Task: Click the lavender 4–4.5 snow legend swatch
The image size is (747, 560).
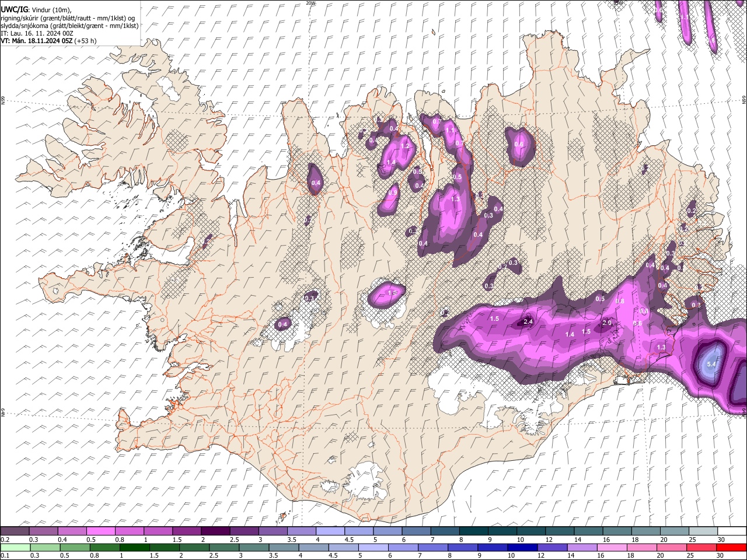Action: coord(330,531)
